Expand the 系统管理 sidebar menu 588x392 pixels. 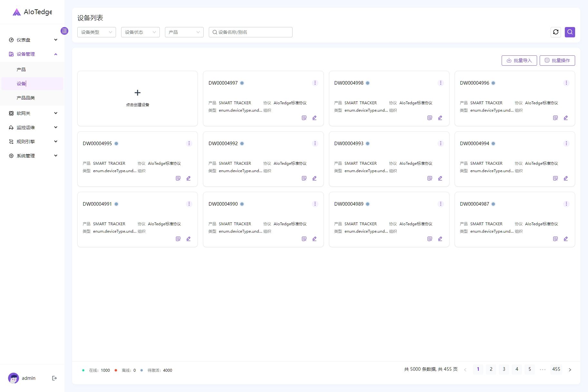[x=32, y=156]
